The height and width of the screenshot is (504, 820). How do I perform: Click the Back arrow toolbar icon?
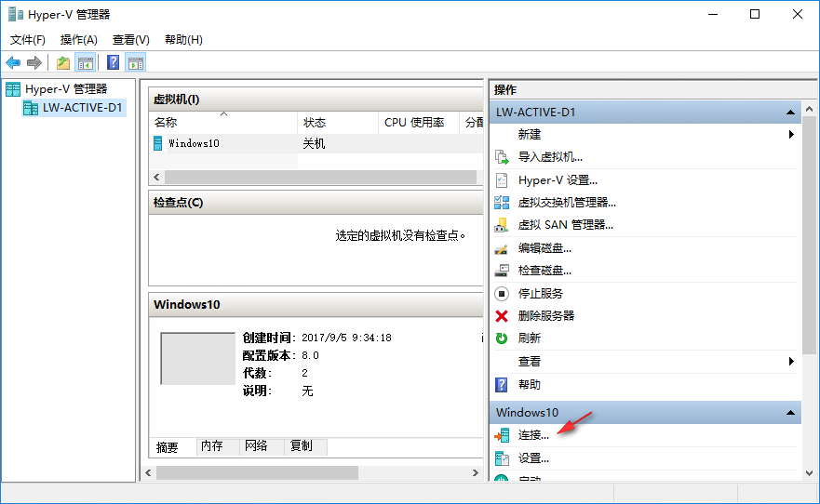coord(13,63)
